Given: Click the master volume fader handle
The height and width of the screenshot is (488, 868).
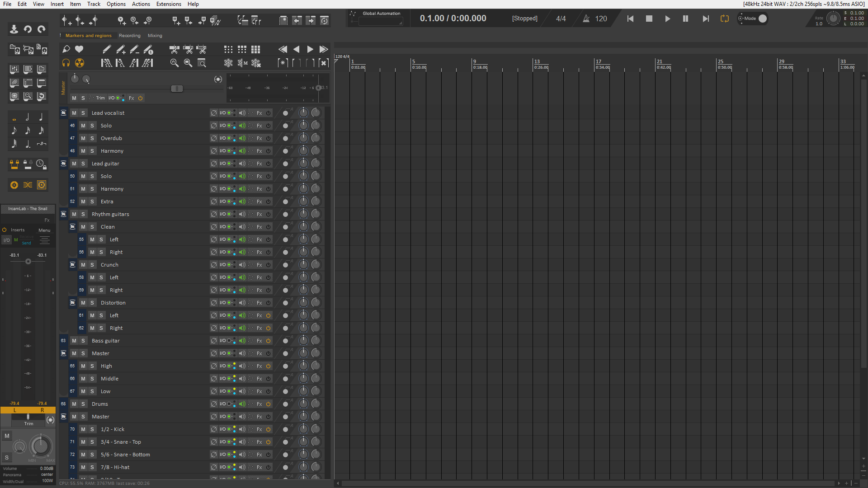Looking at the screenshot, I should pyautogui.click(x=177, y=89).
